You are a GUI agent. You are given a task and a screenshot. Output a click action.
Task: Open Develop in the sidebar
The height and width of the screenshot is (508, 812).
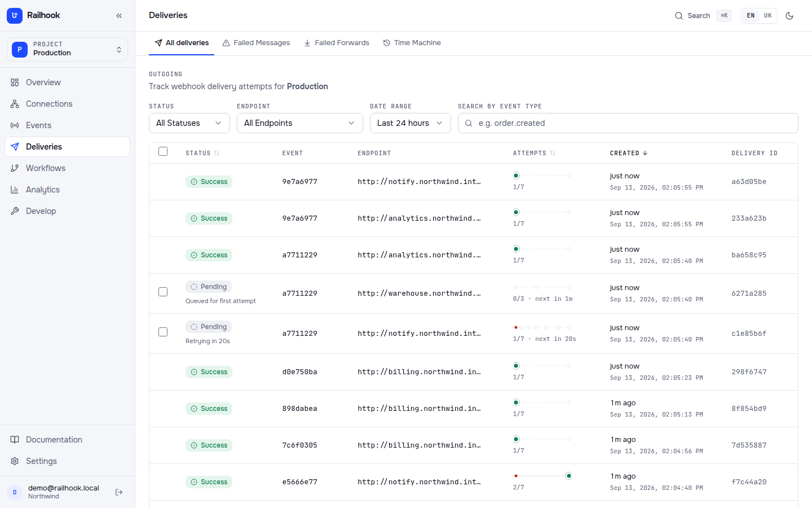tap(67, 211)
